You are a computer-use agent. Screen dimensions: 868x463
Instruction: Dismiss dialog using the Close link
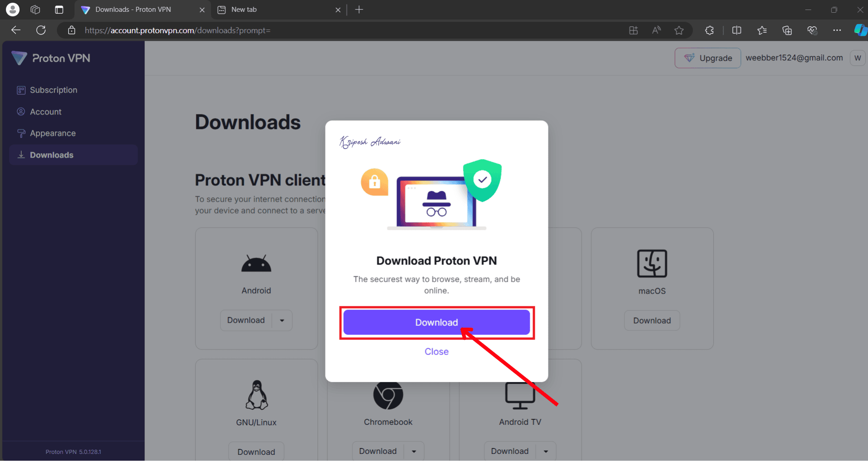point(437,352)
